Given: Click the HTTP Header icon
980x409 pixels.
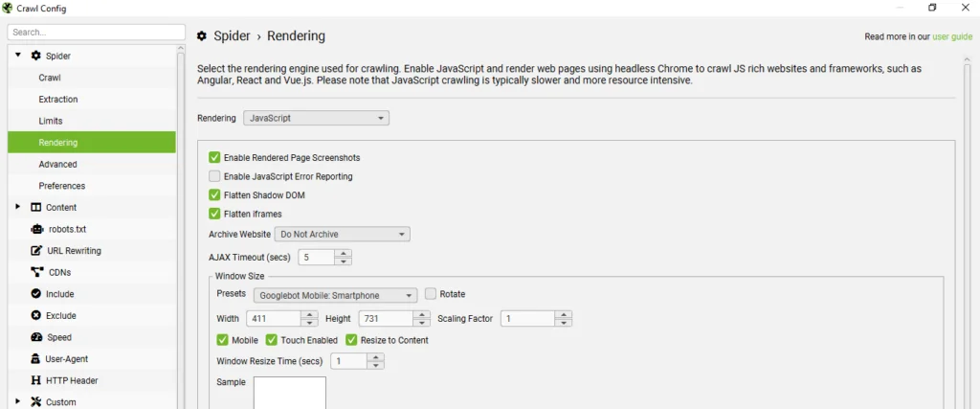Looking at the screenshot, I should [x=36, y=380].
